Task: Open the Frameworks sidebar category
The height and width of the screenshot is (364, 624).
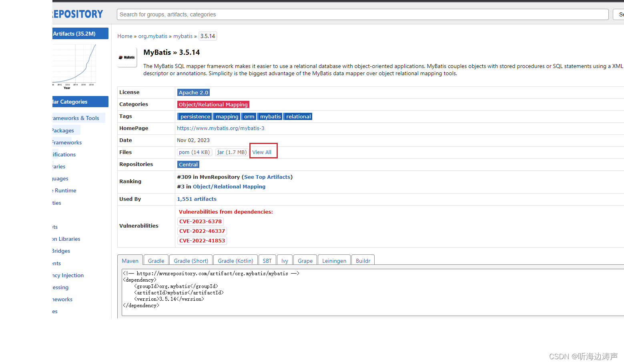Action: click(67, 142)
